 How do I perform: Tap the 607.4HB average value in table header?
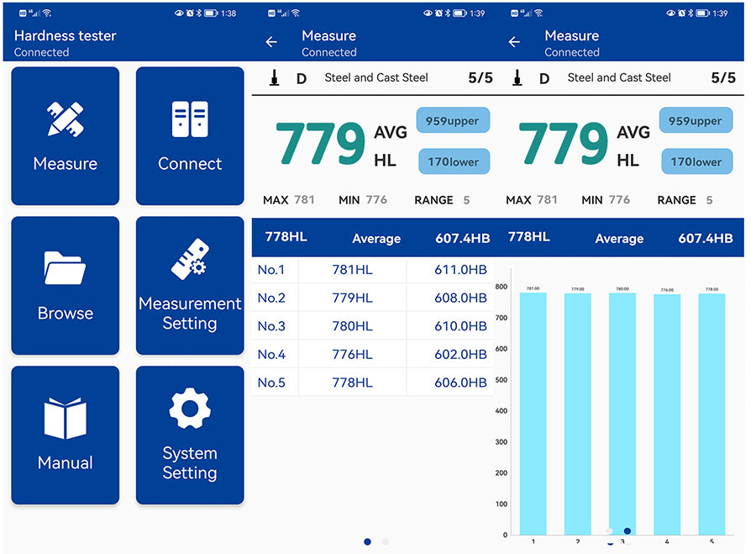(462, 239)
